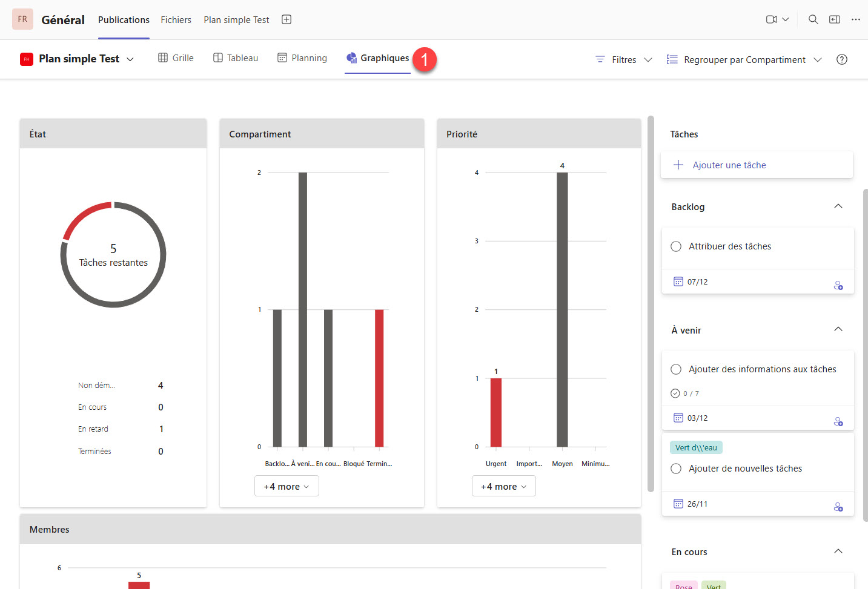Click the add tab plus icon

[287, 19]
